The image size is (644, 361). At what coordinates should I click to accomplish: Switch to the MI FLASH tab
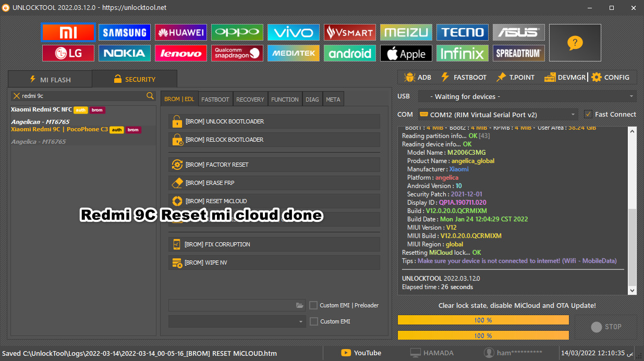pyautogui.click(x=50, y=79)
